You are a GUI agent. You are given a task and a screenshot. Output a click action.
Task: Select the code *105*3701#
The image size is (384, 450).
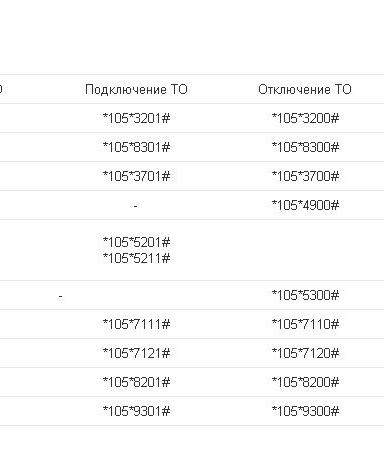point(137,176)
